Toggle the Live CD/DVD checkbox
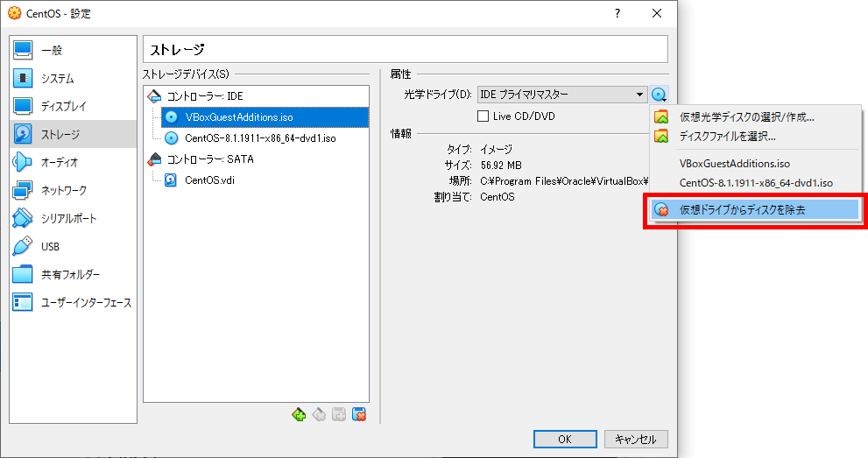This screenshot has height=458, width=868. tap(483, 116)
